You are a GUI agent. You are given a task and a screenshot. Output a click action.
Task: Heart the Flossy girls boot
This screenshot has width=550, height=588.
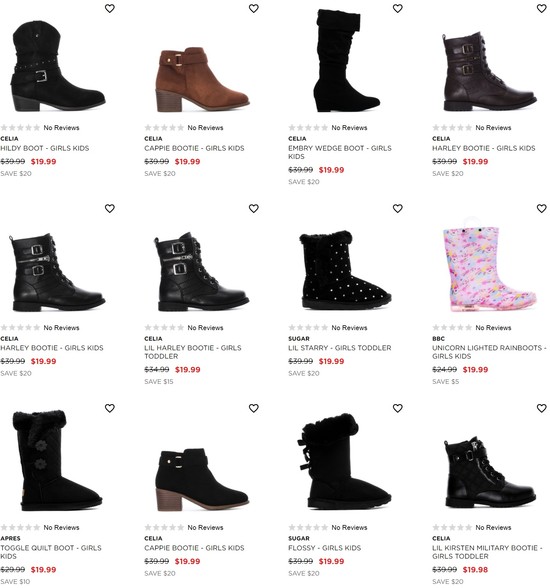(x=397, y=408)
